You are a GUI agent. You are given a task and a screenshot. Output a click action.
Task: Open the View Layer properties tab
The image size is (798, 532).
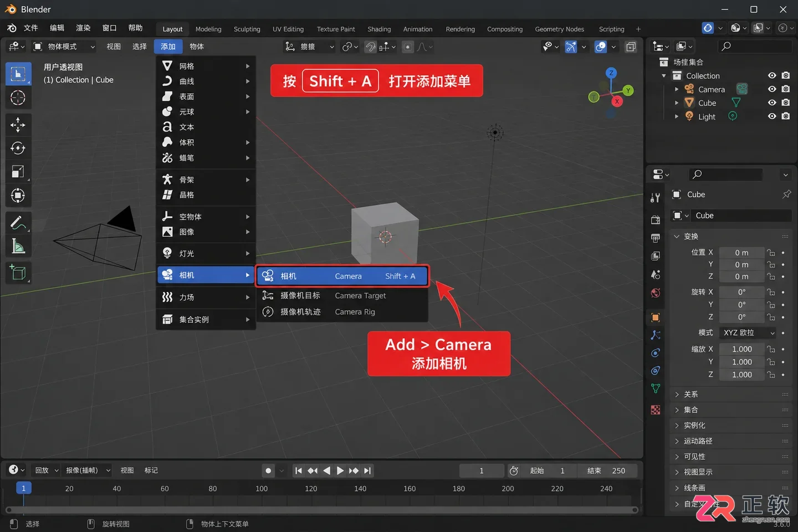656,256
